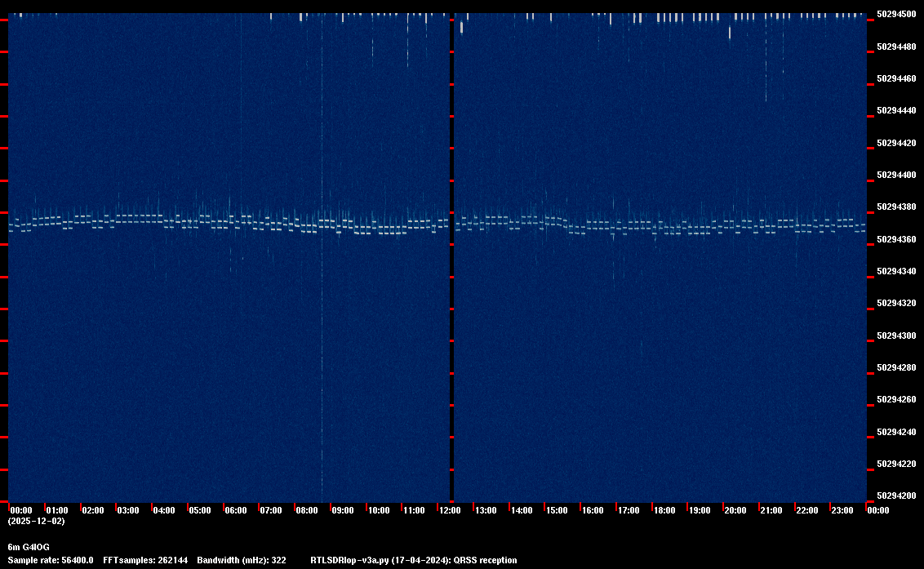Click the 12:00 time axis label

(x=451, y=510)
